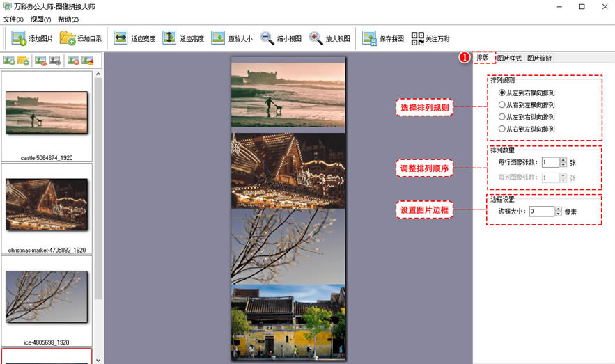Click the 边框大小 pixel value field
This screenshot has height=364, width=615.
pos(542,212)
